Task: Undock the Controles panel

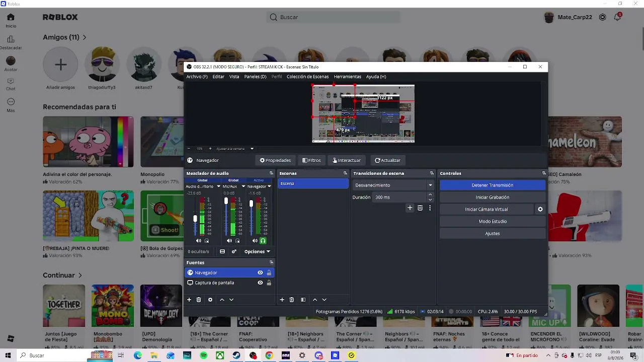Action: [x=544, y=173]
